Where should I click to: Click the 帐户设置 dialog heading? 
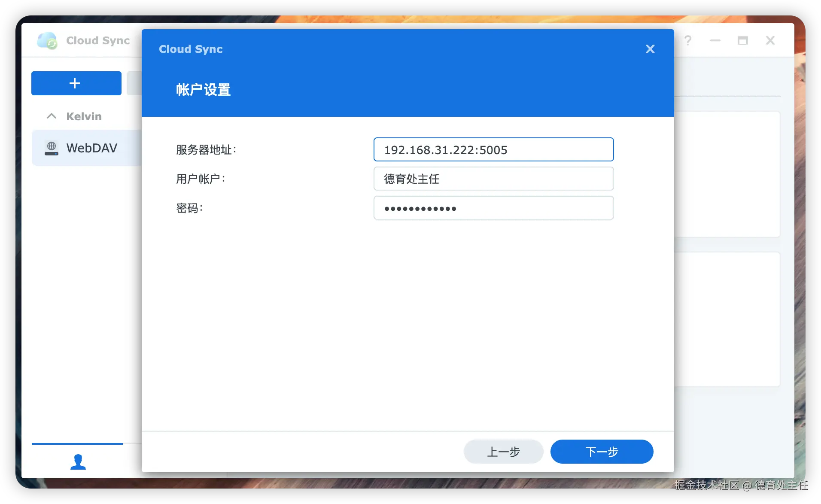[x=203, y=90]
